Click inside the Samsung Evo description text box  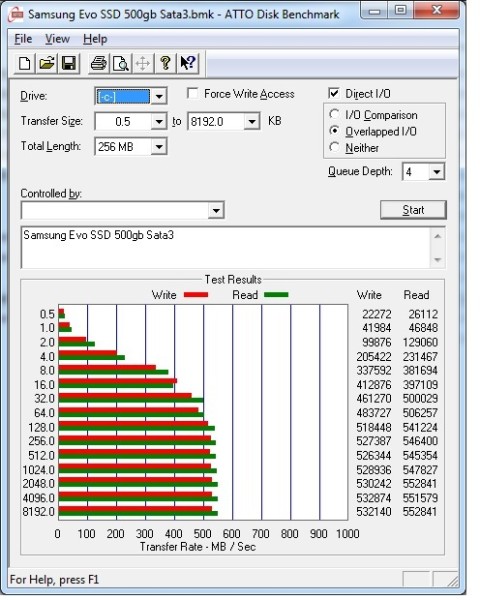(226, 247)
